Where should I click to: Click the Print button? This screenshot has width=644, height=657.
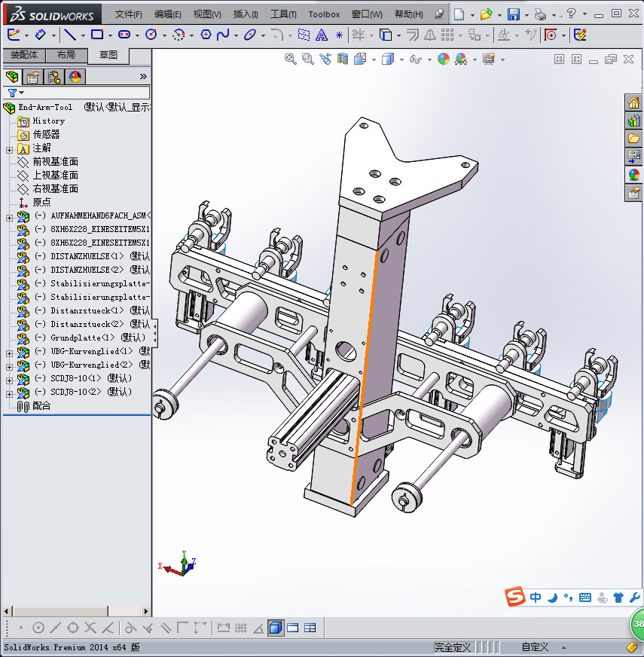click(x=541, y=14)
